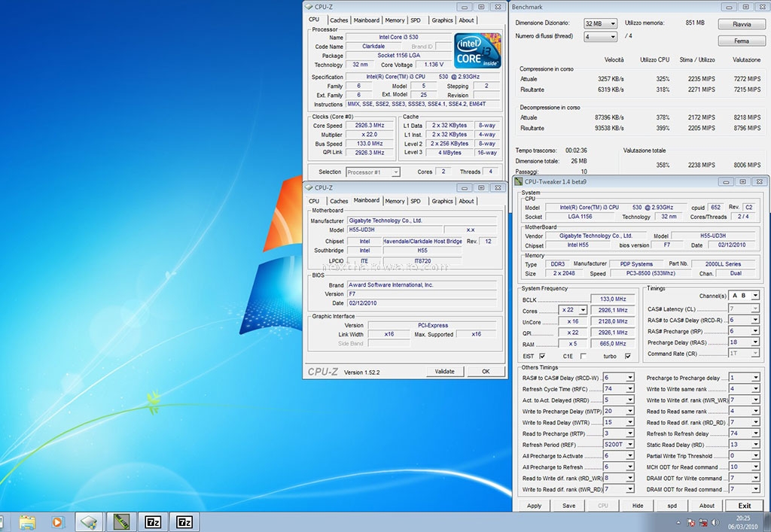Viewport: 771px width, 532px height.
Task: Click the spd button in CPU-Tweaker
Action: click(x=672, y=506)
